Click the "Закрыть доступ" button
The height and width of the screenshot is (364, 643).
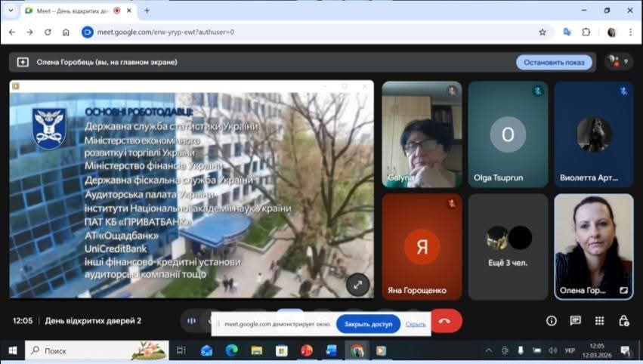(x=368, y=324)
